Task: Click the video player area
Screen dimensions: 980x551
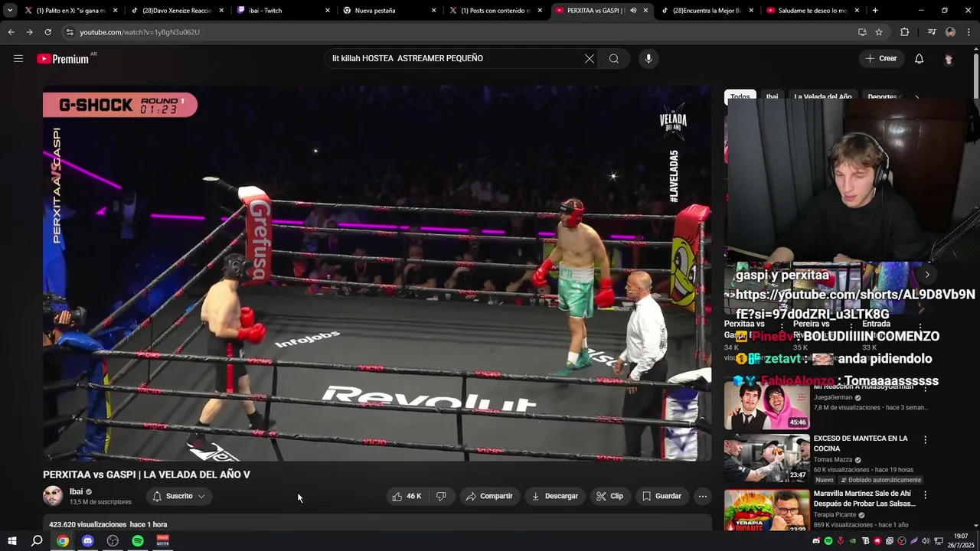Action: 377,272
